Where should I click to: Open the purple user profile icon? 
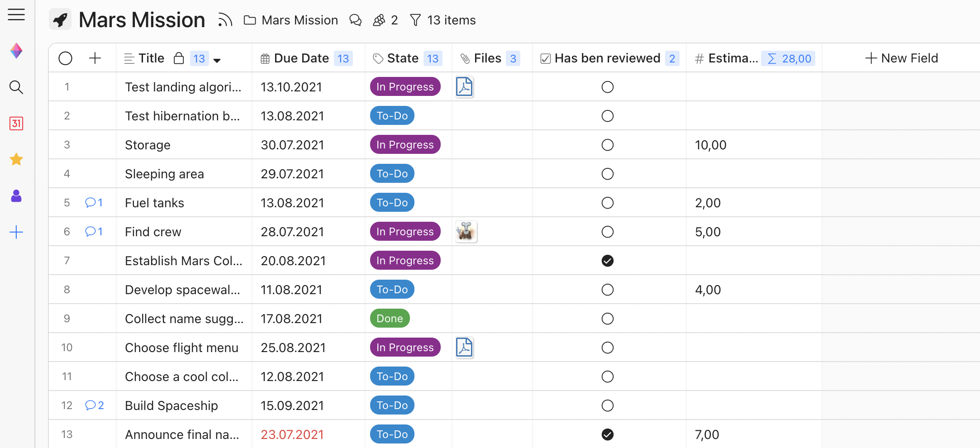16,195
